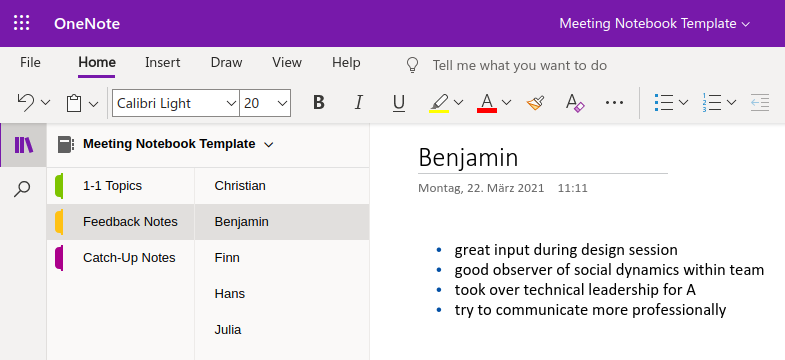Toggle numbered list
The image size is (785, 360).
(x=711, y=103)
